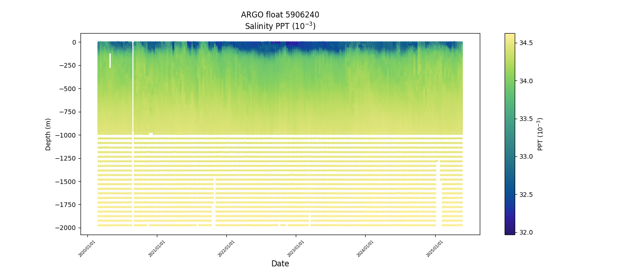Click the -2000 depth tick label

click(x=66, y=228)
